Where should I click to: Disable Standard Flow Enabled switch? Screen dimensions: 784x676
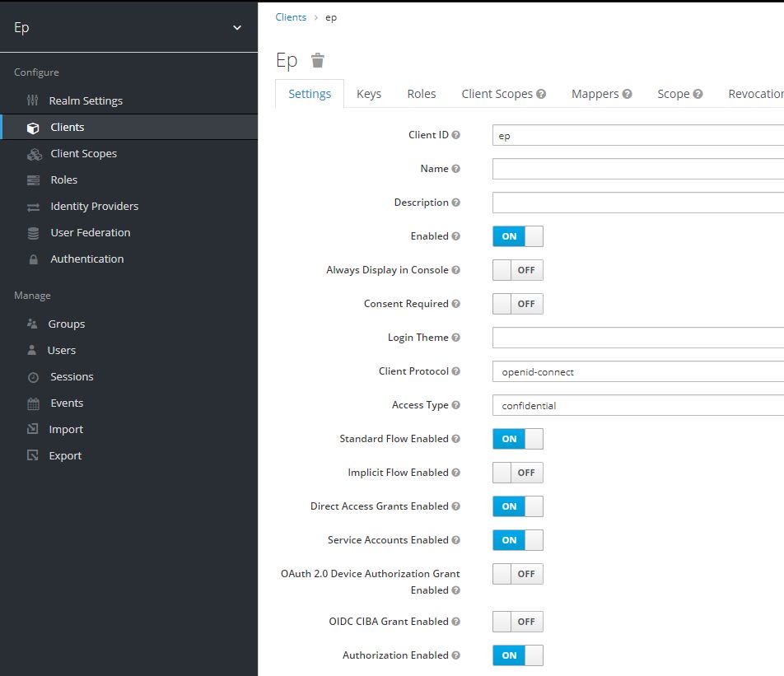pyautogui.click(x=517, y=439)
